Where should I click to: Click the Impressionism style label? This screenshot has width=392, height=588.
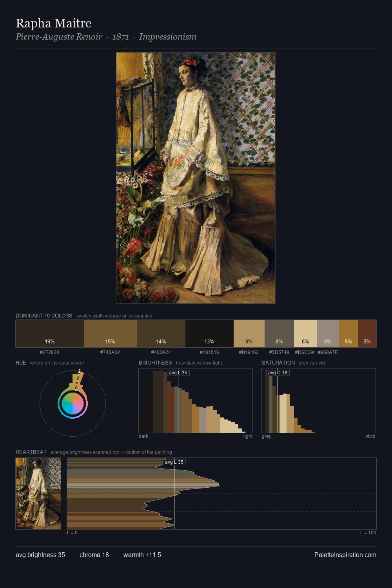[168, 37]
